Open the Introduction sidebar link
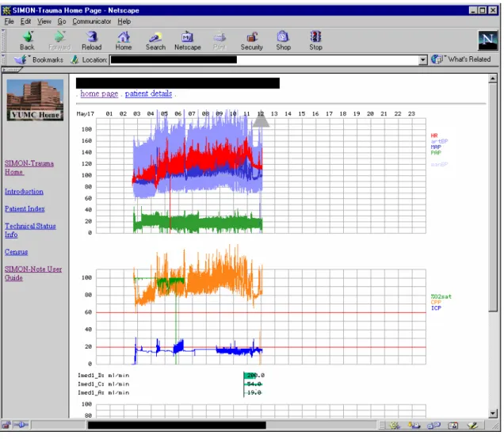The width and height of the screenshot is (504, 439). point(24,192)
